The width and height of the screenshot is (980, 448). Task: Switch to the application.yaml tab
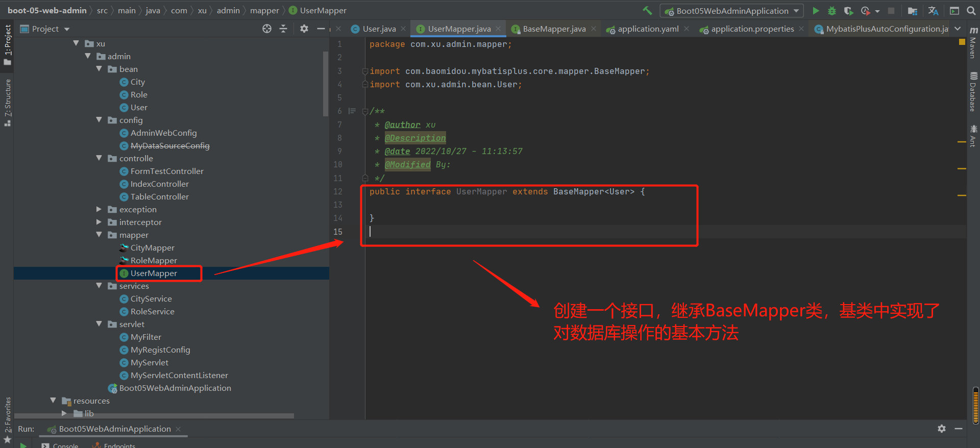point(648,29)
